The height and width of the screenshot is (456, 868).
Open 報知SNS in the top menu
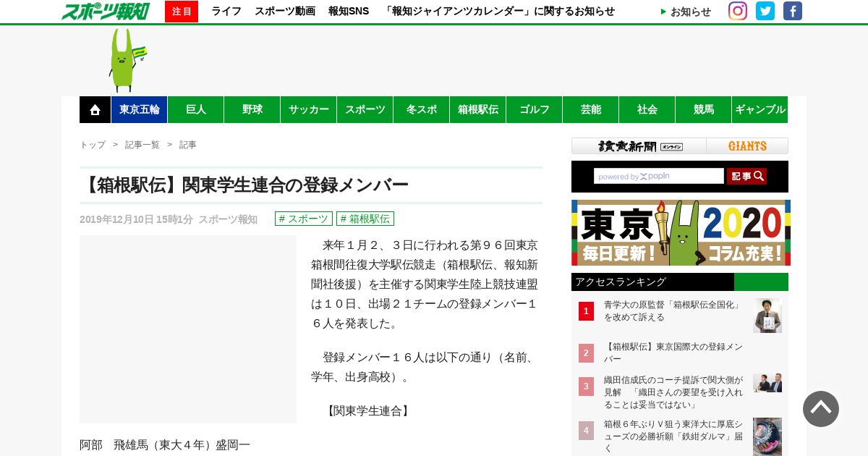pyautogui.click(x=349, y=12)
